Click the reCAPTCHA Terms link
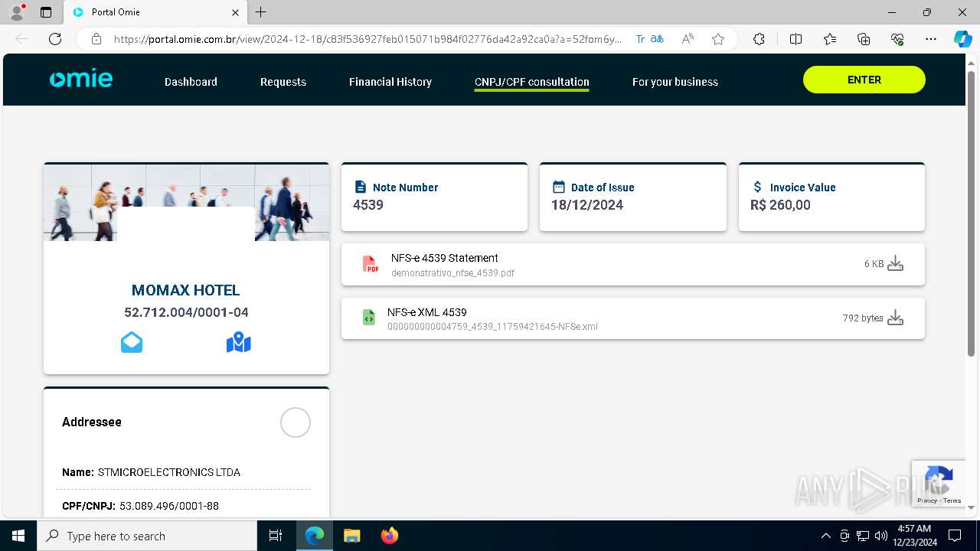 (952, 500)
